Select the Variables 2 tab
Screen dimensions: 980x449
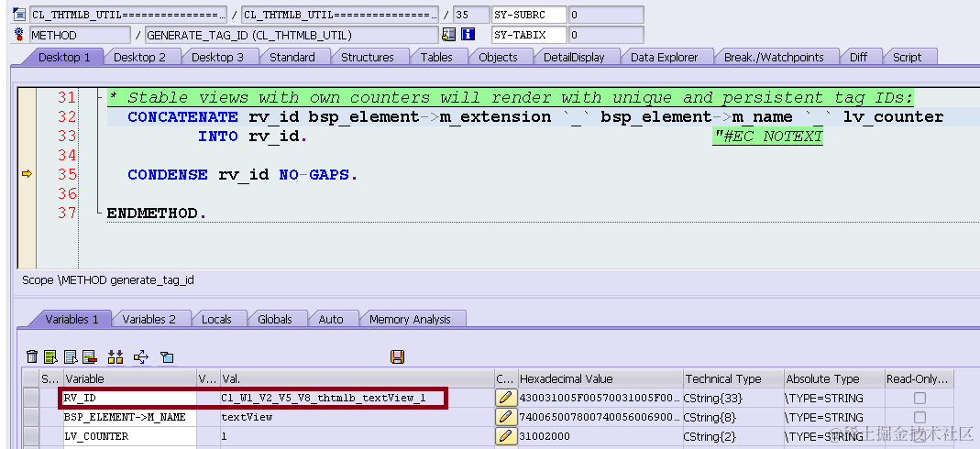[149, 319]
